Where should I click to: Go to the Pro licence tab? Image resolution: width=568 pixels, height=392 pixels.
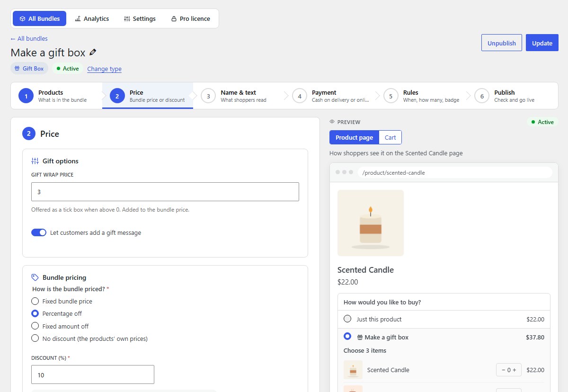coord(190,18)
